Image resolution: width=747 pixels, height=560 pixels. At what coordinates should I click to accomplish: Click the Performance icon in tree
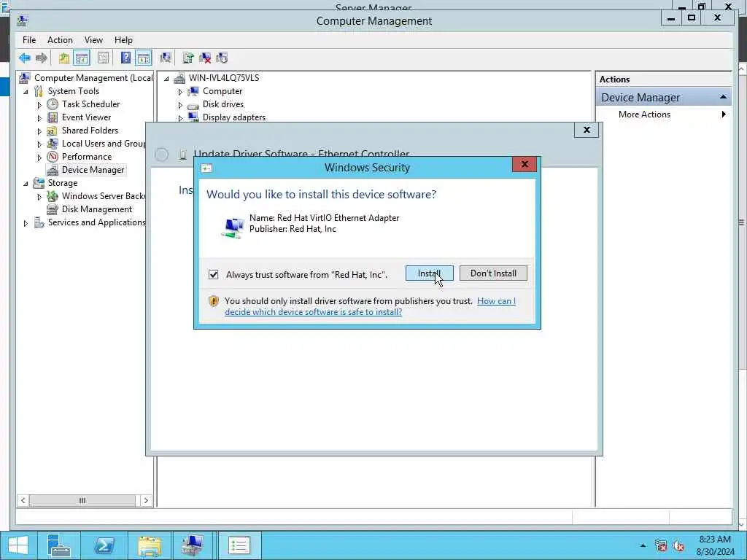[x=53, y=157]
